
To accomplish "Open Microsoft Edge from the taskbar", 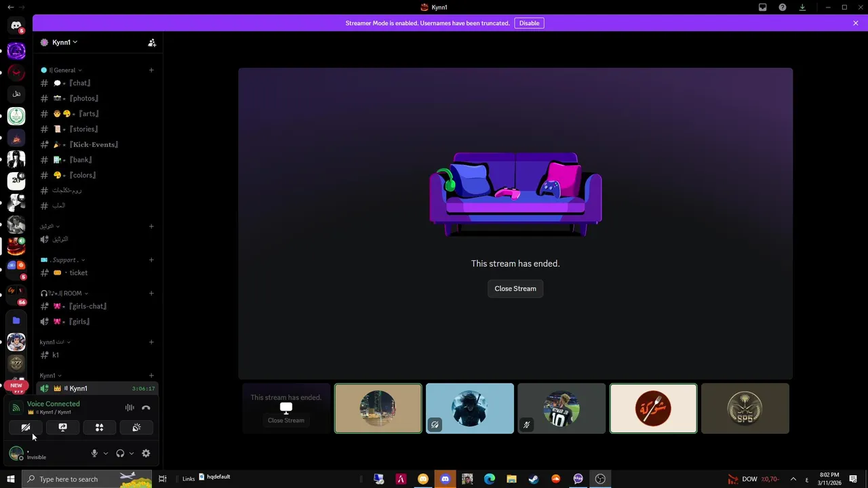I will (490, 479).
